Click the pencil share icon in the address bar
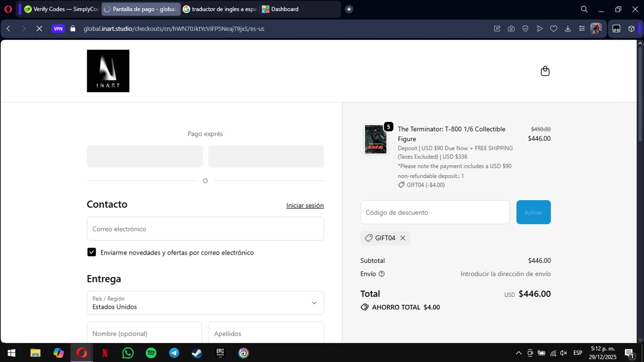The height and width of the screenshot is (362, 644). (497, 29)
